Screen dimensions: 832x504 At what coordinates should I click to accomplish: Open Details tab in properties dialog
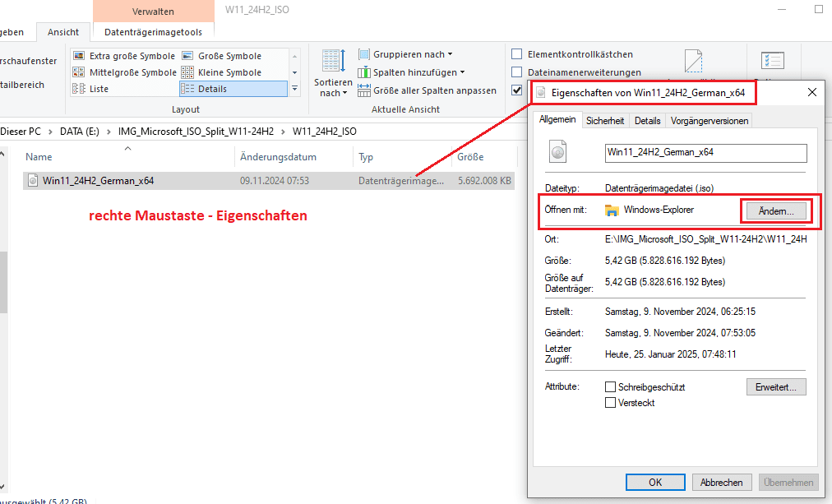click(x=647, y=120)
